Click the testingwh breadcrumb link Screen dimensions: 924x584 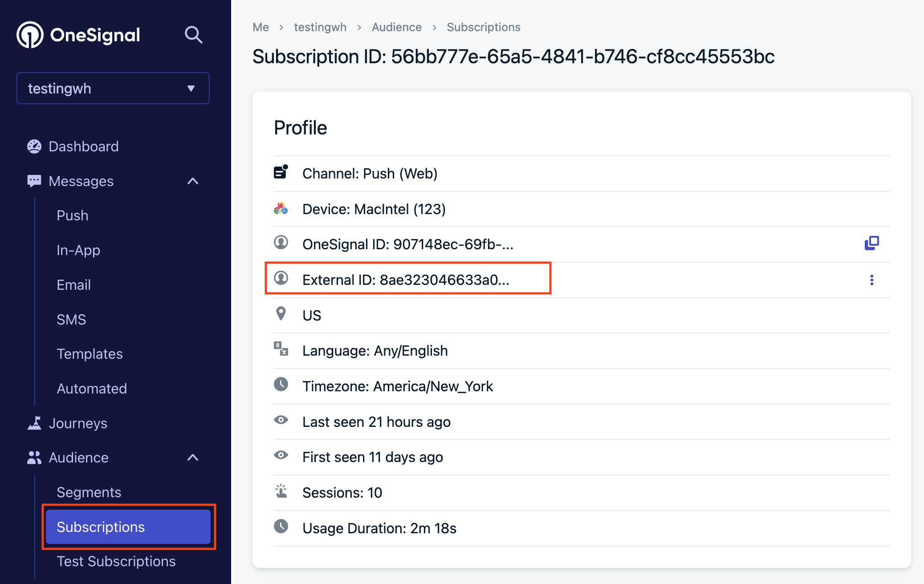click(320, 27)
